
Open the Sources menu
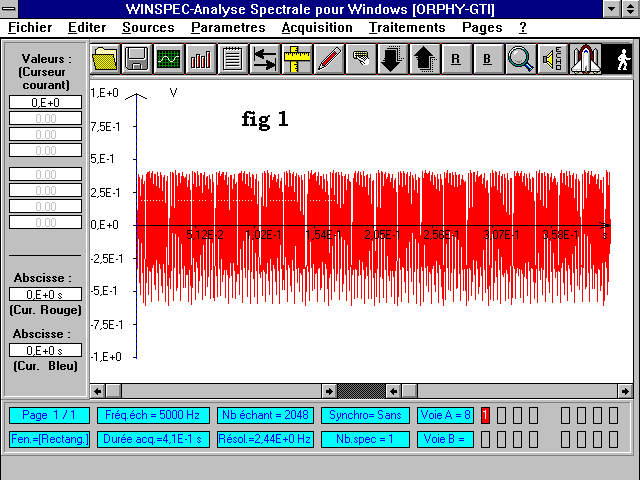148,27
